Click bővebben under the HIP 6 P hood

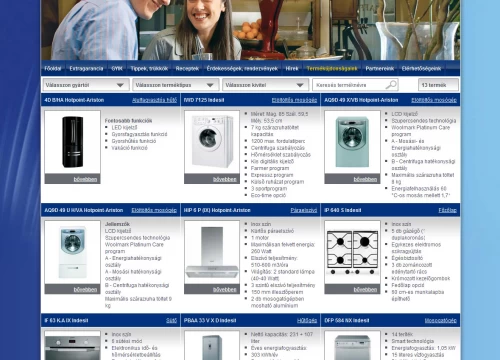point(225,290)
